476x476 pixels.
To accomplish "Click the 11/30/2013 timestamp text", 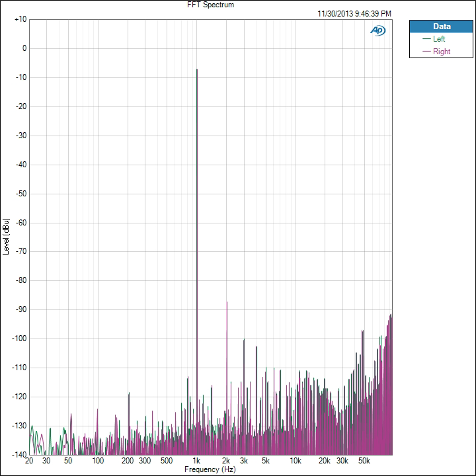I will (x=354, y=13).
